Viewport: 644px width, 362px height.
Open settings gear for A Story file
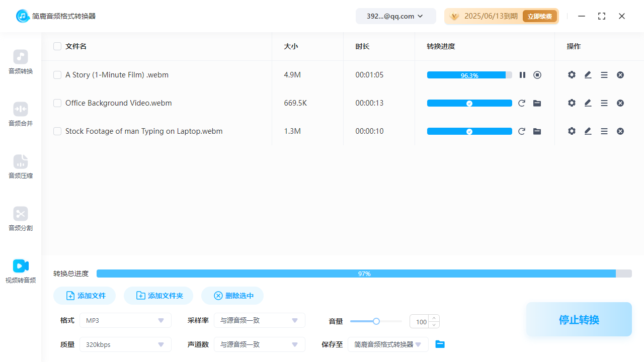(x=572, y=75)
